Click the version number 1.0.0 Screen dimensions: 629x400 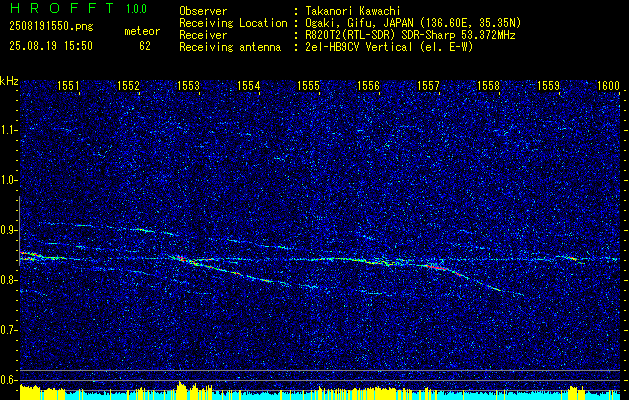(136, 8)
